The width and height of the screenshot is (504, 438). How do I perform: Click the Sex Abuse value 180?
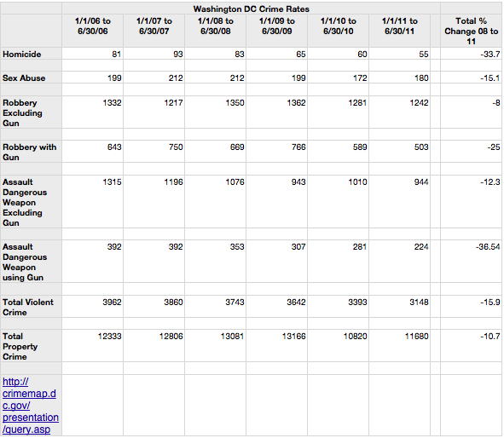point(421,78)
